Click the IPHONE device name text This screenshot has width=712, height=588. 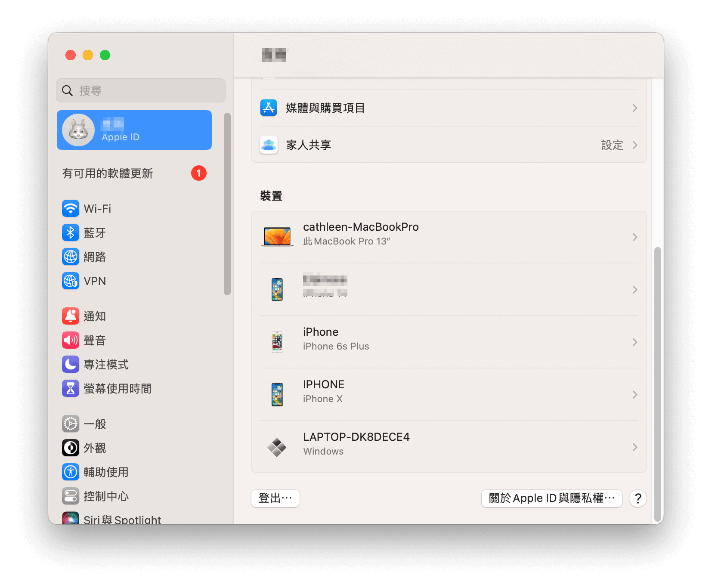324,384
